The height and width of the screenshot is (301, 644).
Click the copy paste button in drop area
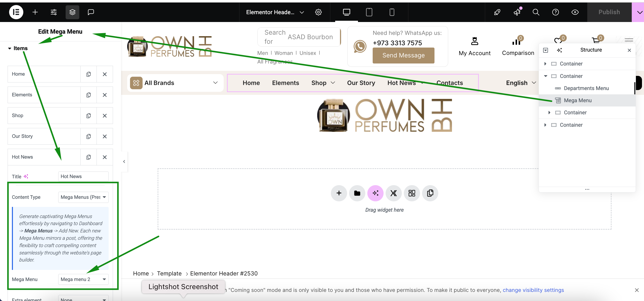point(430,193)
